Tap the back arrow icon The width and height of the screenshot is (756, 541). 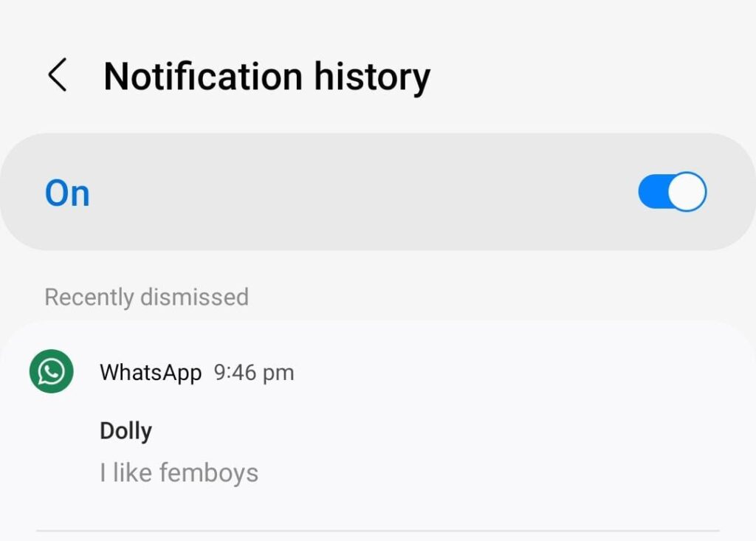(58, 76)
